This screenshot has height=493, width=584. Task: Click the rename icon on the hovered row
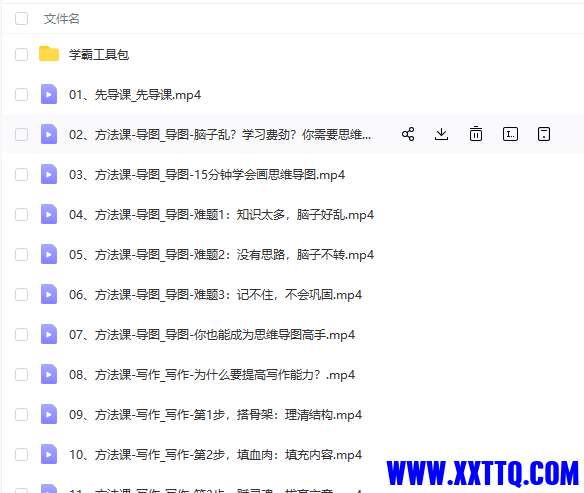tap(510, 134)
